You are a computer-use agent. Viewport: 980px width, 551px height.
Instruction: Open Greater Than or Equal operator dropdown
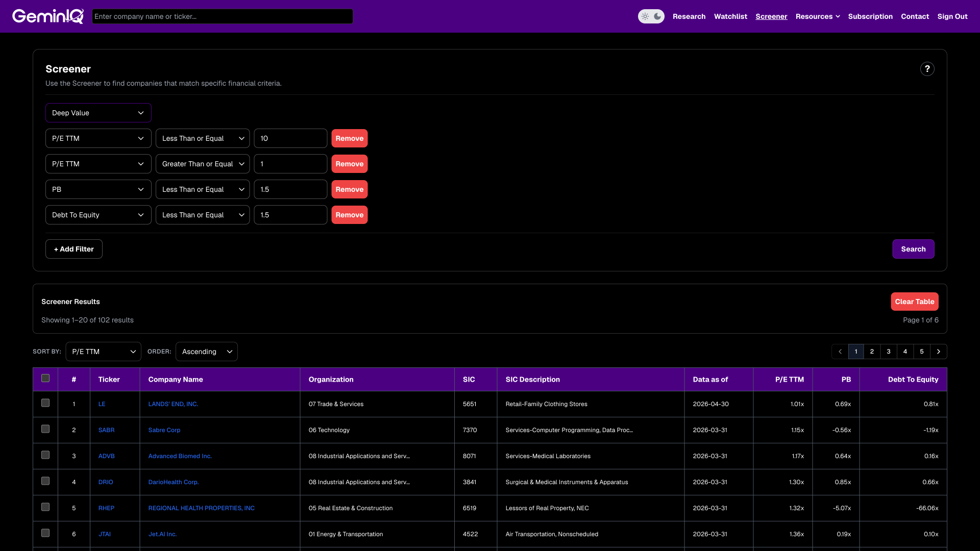[x=203, y=164]
